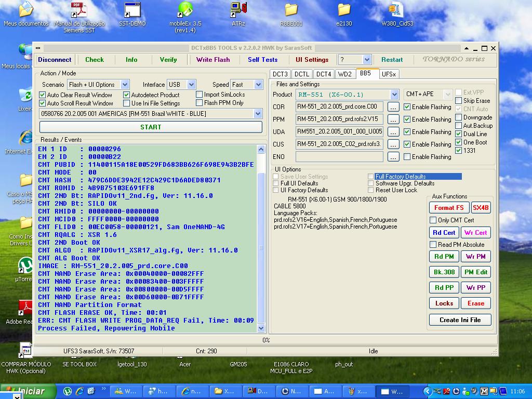Open the Product dropdown showing RM-551
This screenshot has width=532, height=399.
(394, 95)
